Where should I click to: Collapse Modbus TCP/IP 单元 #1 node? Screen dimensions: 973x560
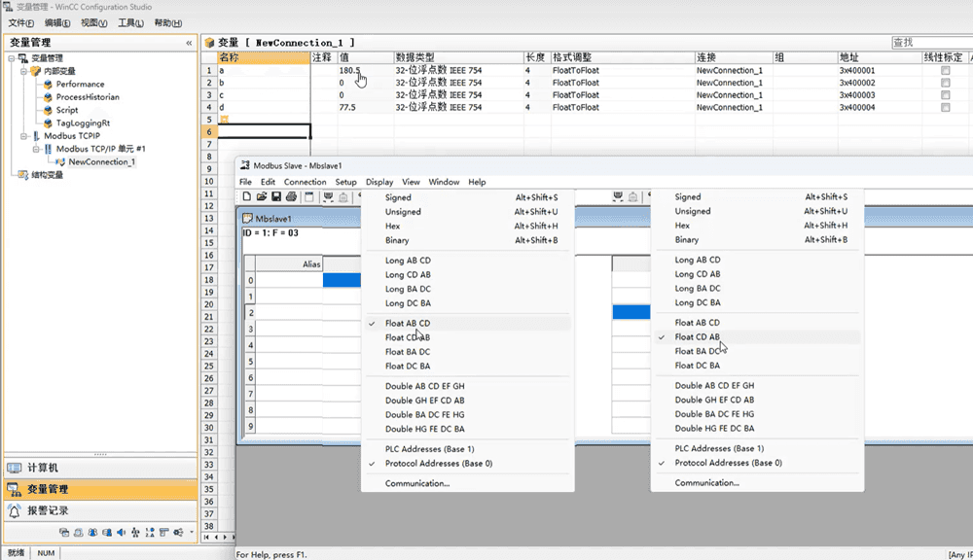(x=35, y=149)
